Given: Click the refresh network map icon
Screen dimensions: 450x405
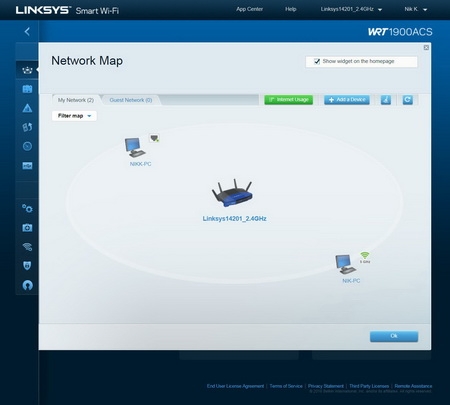Looking at the screenshot, I should pos(407,100).
